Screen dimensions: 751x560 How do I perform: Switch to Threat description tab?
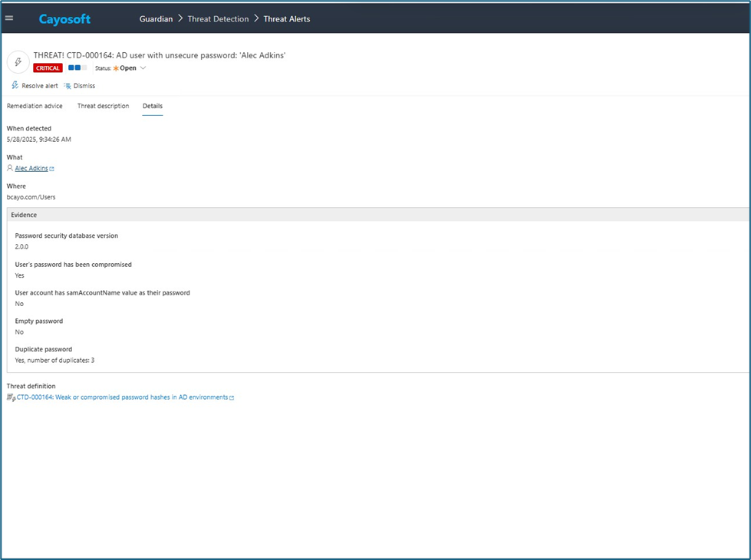pyautogui.click(x=103, y=106)
